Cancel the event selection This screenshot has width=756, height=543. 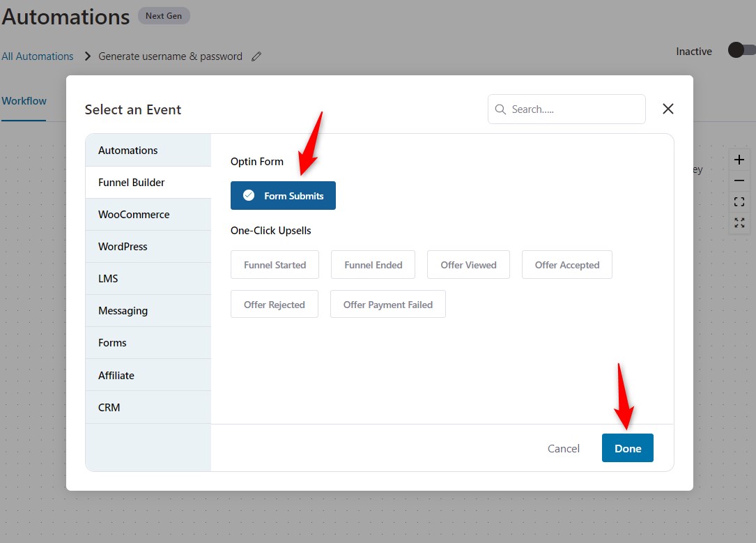[x=563, y=448]
